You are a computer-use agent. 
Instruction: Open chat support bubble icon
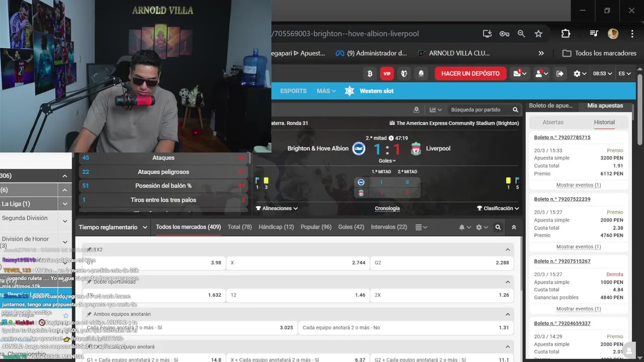(x=629, y=350)
